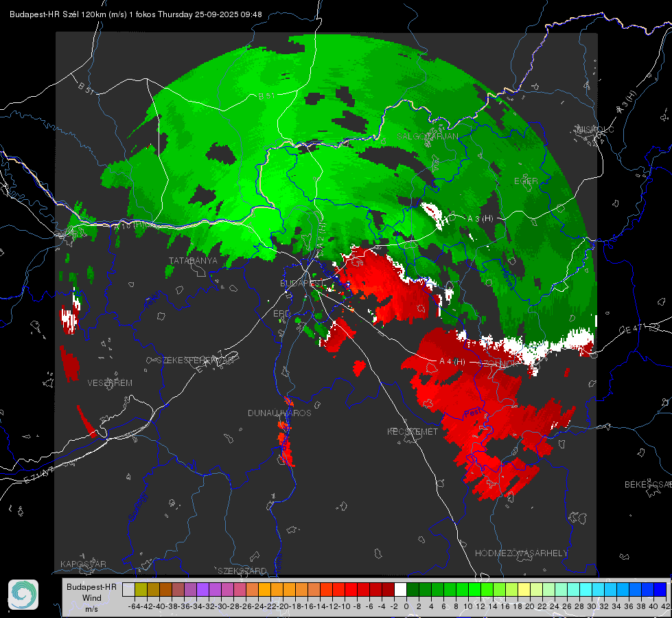Screen dimensions: 672x618
Task: Click the swirl logo icon at bottom left
Action: coord(23,595)
